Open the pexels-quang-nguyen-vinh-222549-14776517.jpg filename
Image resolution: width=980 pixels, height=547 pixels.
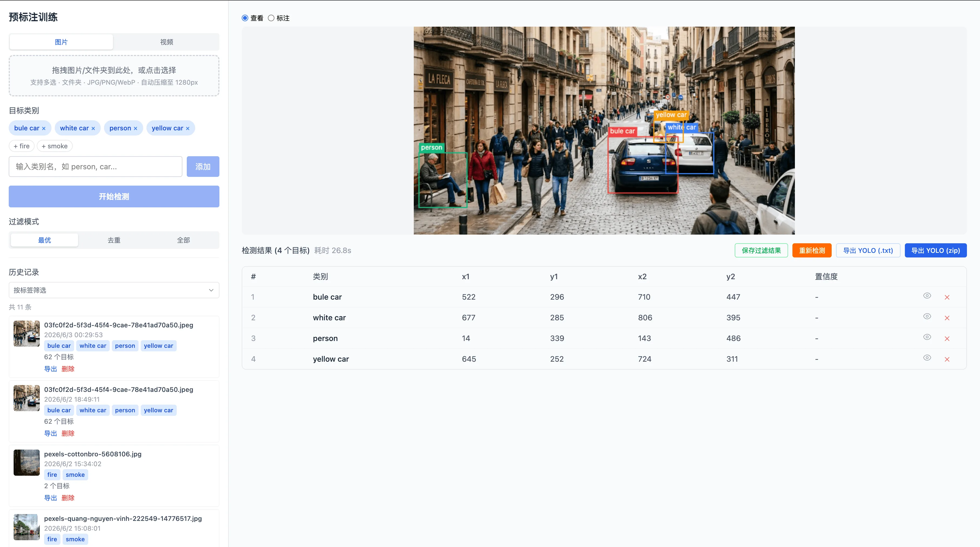pos(123,519)
